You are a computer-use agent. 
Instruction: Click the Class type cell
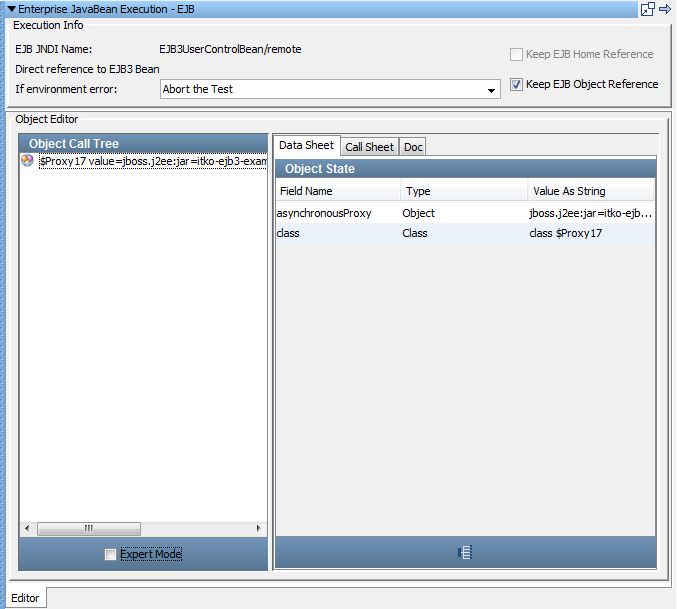tap(464, 233)
